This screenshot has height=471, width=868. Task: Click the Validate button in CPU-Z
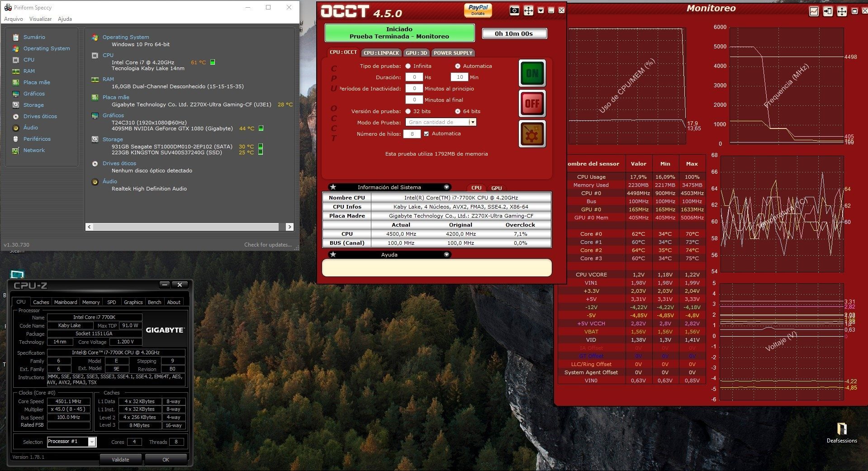[x=120, y=460]
